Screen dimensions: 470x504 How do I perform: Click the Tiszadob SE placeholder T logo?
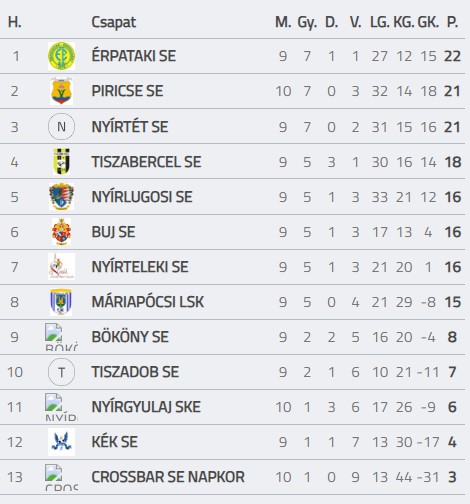click(61, 372)
